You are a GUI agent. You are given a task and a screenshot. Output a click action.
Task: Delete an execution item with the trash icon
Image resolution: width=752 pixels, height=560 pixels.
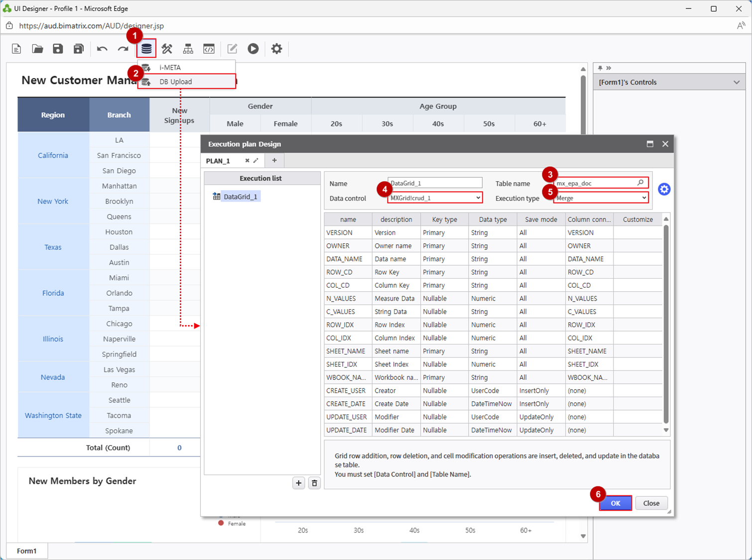point(314,483)
